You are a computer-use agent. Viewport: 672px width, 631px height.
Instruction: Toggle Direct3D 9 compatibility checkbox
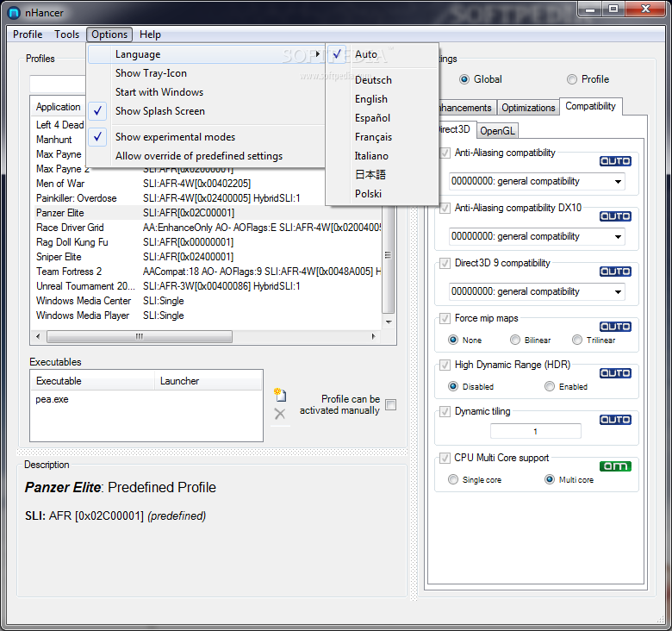[445, 263]
